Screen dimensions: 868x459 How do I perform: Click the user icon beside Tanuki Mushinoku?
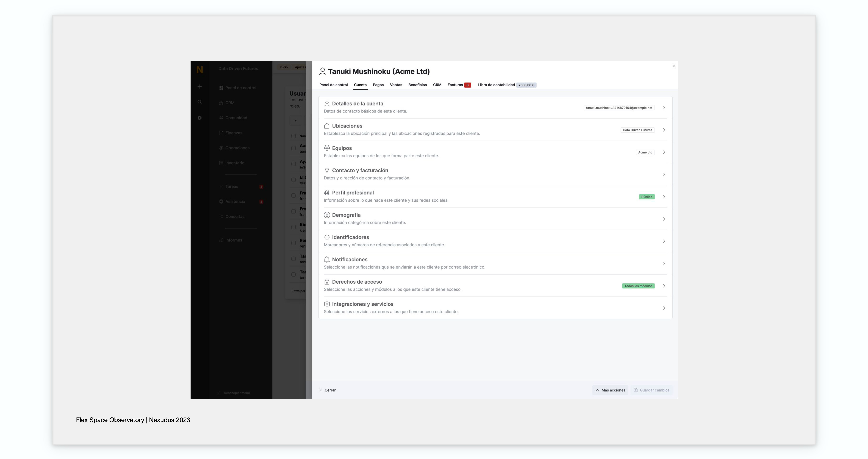[322, 71]
